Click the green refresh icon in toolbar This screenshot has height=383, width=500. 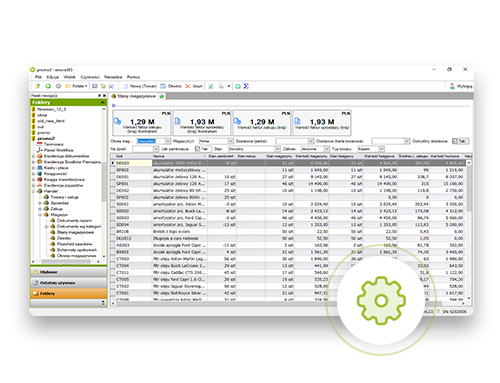pyautogui.click(x=48, y=86)
